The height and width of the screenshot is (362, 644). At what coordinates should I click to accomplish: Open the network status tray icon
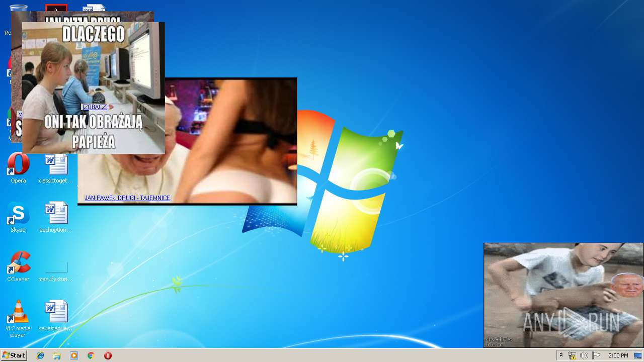(x=572, y=355)
